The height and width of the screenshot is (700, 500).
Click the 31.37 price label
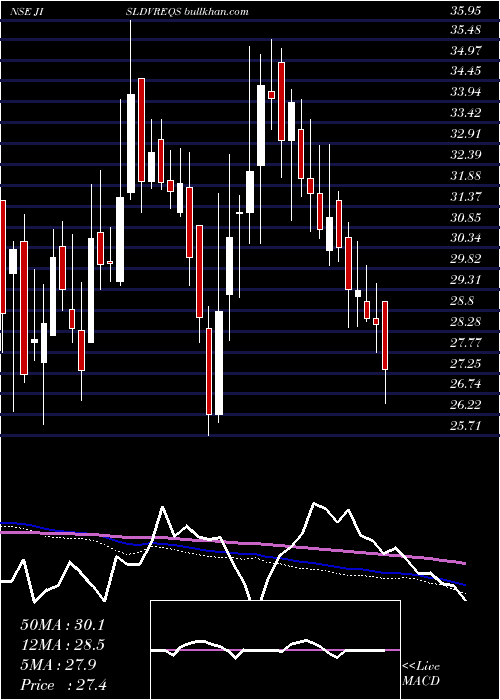(465, 196)
